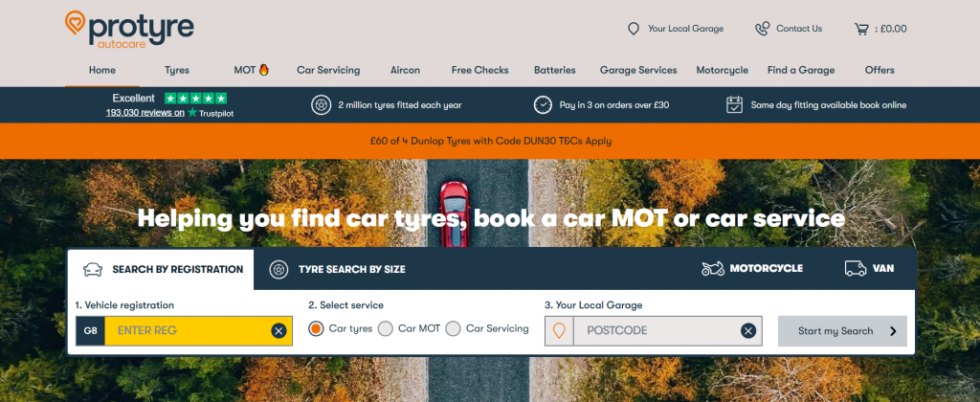The height and width of the screenshot is (402, 980).
Task: Select the Car Servicing radio option
Action: [x=453, y=329]
